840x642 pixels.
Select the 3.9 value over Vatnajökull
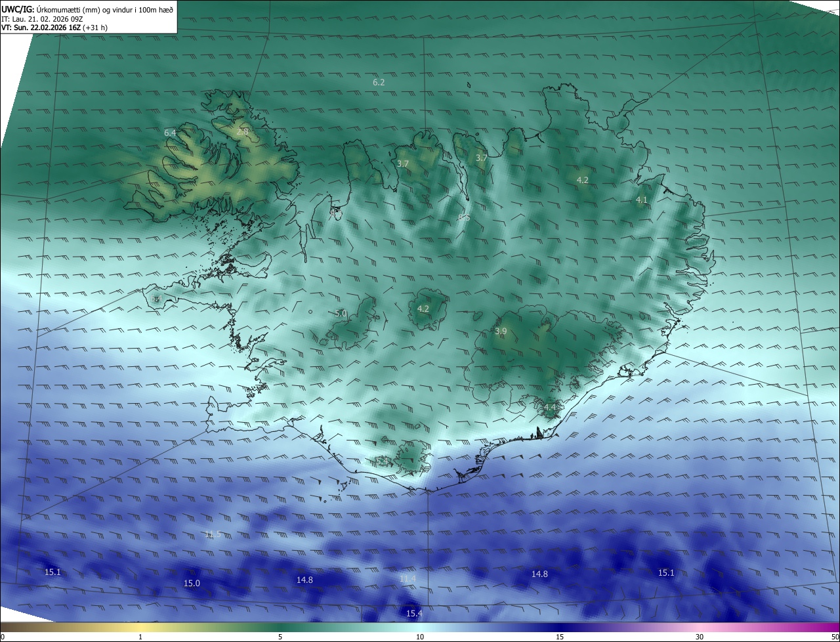click(501, 332)
